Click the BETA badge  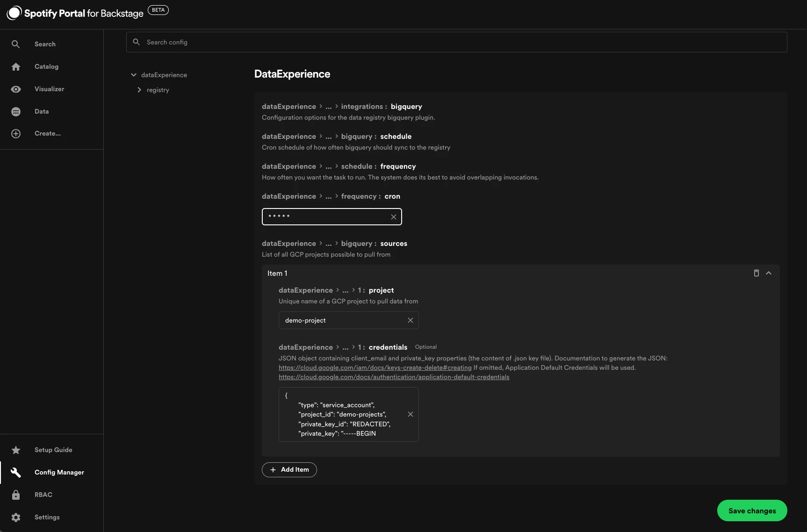(x=158, y=10)
